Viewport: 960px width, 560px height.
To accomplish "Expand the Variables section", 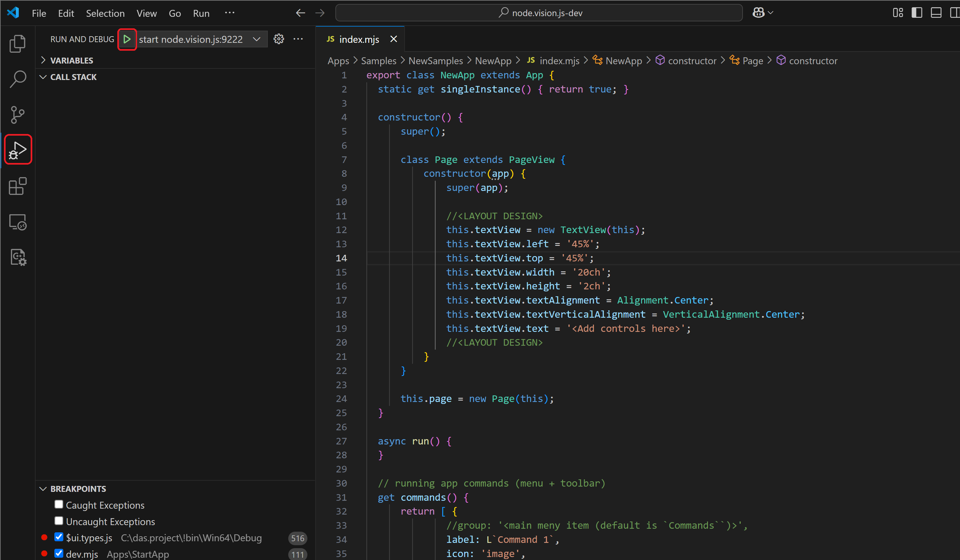I will pyautogui.click(x=43, y=60).
